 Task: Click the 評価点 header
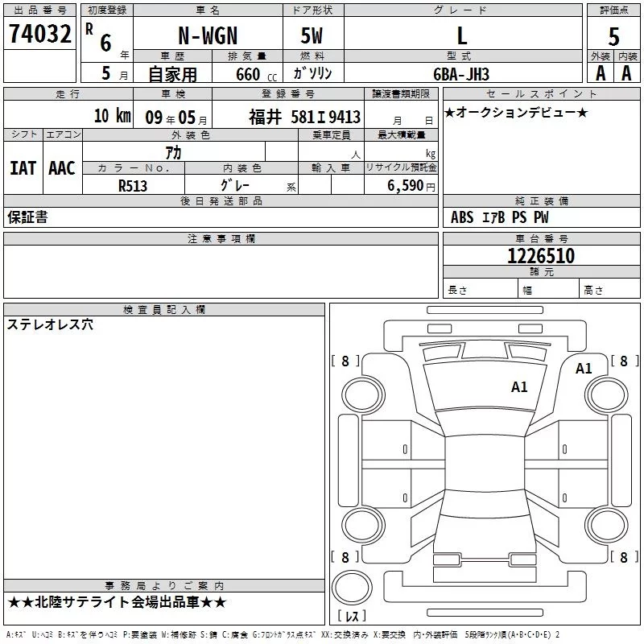click(613, 10)
